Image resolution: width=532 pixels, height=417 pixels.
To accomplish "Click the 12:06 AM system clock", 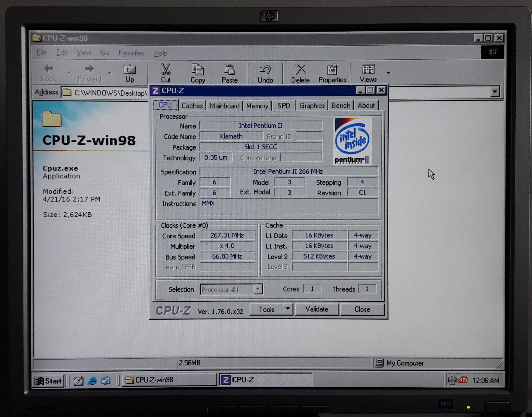I will point(486,380).
